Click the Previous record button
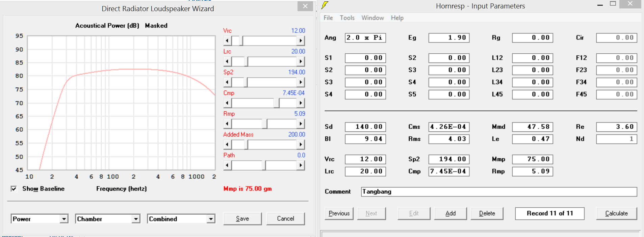 coord(339,213)
